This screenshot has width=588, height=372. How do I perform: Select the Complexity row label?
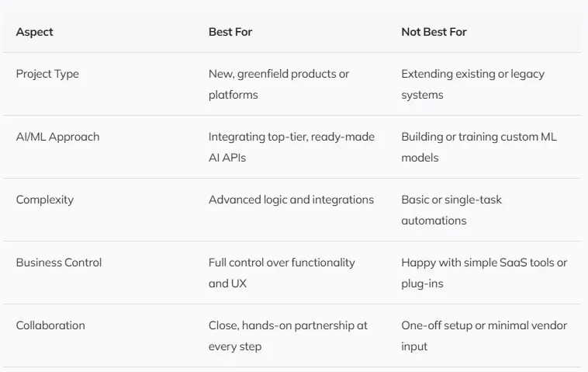45,200
